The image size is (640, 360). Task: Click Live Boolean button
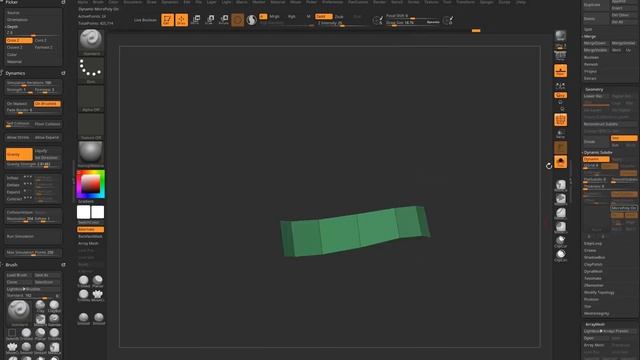[x=145, y=20]
